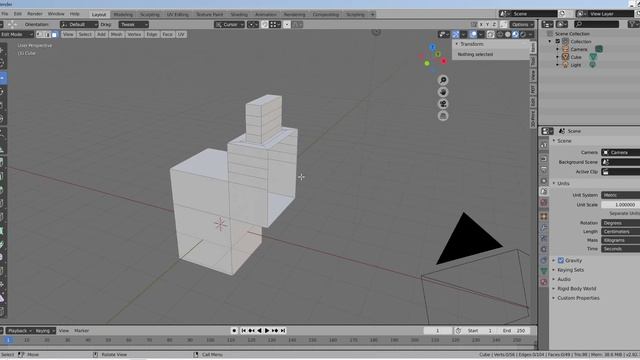Image resolution: width=640 pixels, height=360 pixels.
Task: Open Object properties tab icon
Action: tap(544, 216)
